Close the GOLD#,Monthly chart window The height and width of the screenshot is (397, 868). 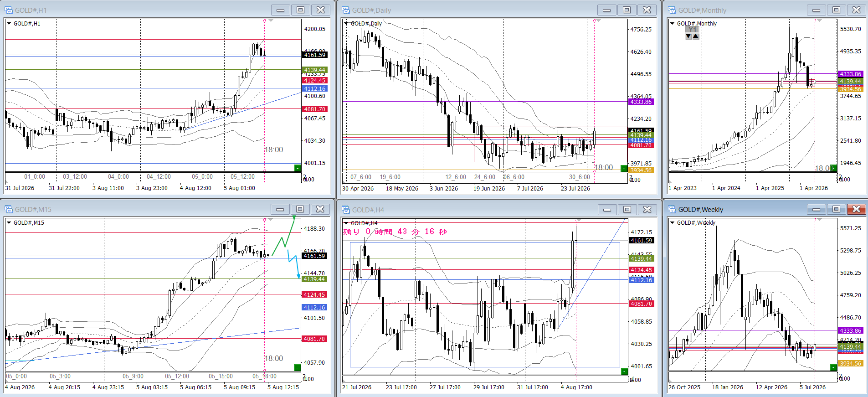pos(857,10)
